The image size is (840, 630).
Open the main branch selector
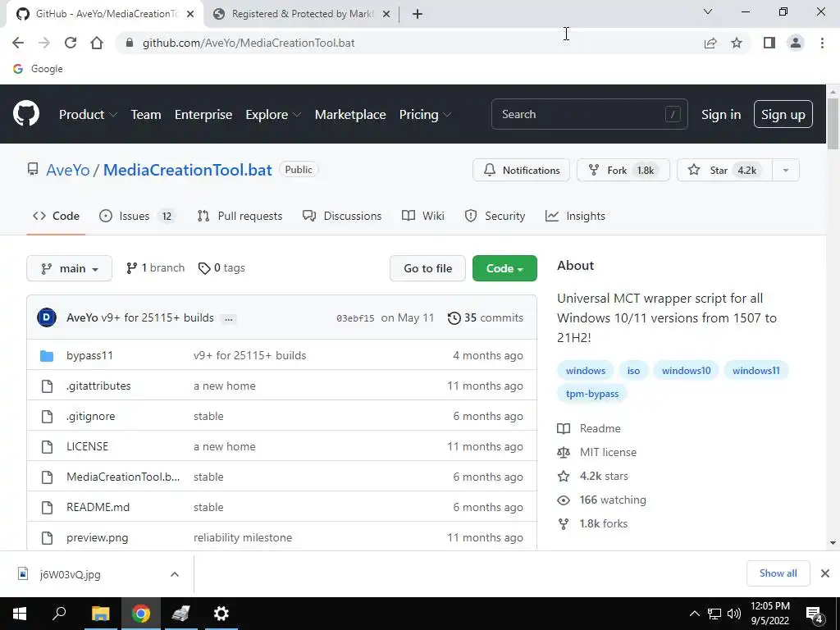pos(69,268)
